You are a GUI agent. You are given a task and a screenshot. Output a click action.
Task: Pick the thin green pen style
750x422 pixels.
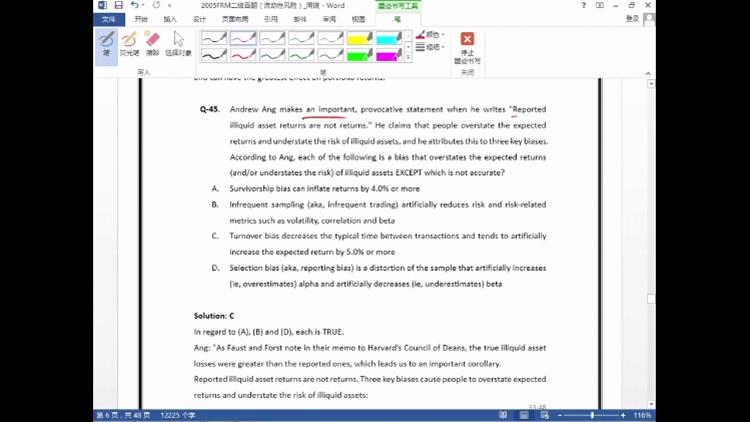[301, 38]
